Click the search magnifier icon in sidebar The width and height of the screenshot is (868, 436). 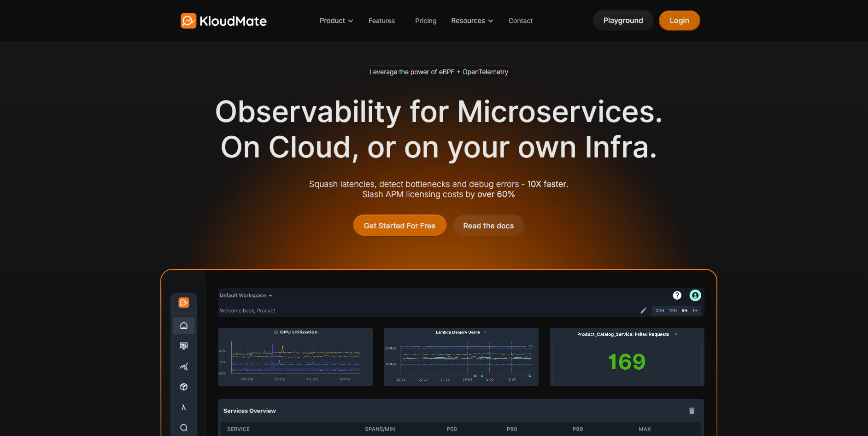click(184, 427)
